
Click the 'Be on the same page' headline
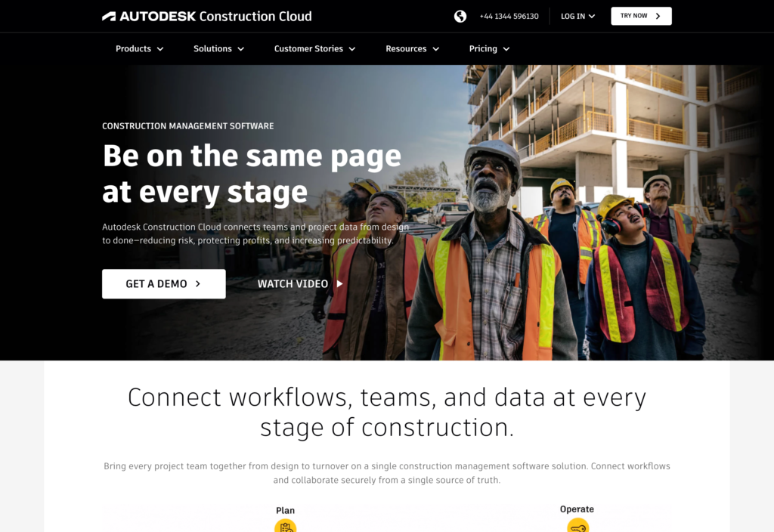(252, 174)
